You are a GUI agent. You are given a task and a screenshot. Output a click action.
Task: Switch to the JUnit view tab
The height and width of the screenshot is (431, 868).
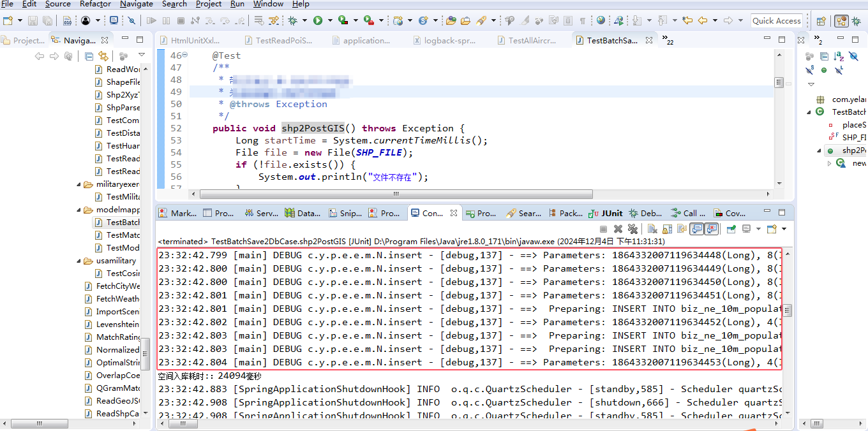606,213
